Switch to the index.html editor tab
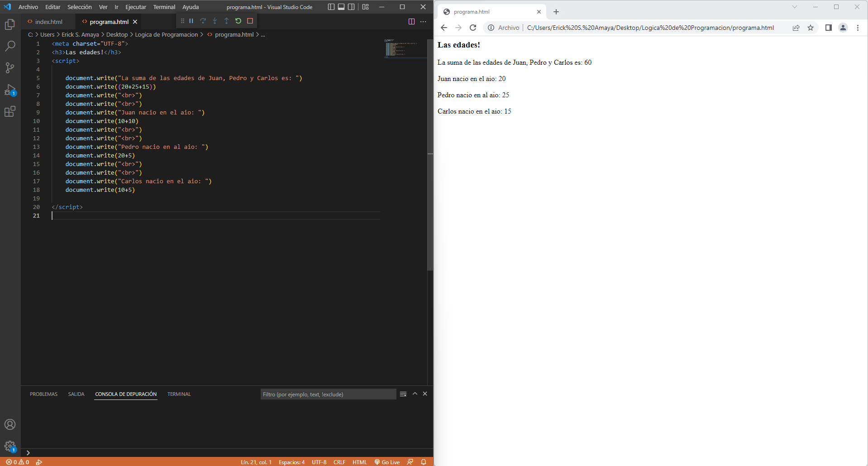Viewport: 868px width, 466px height. 48,22
